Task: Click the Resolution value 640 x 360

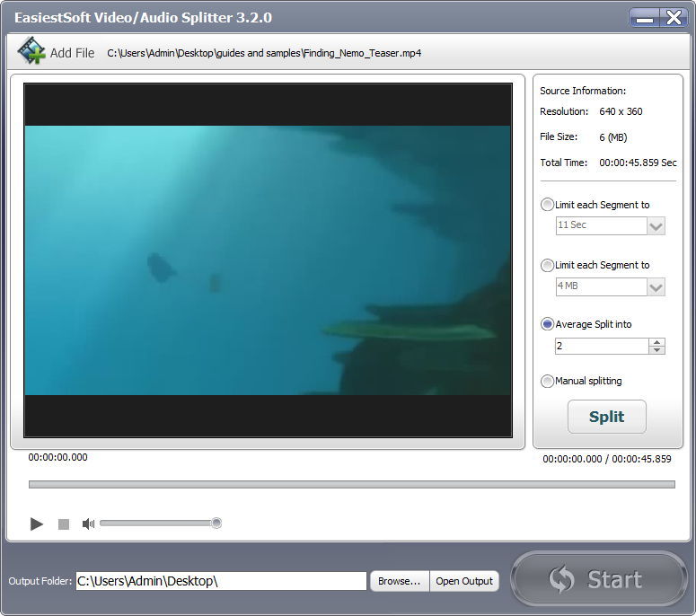Action: click(621, 111)
